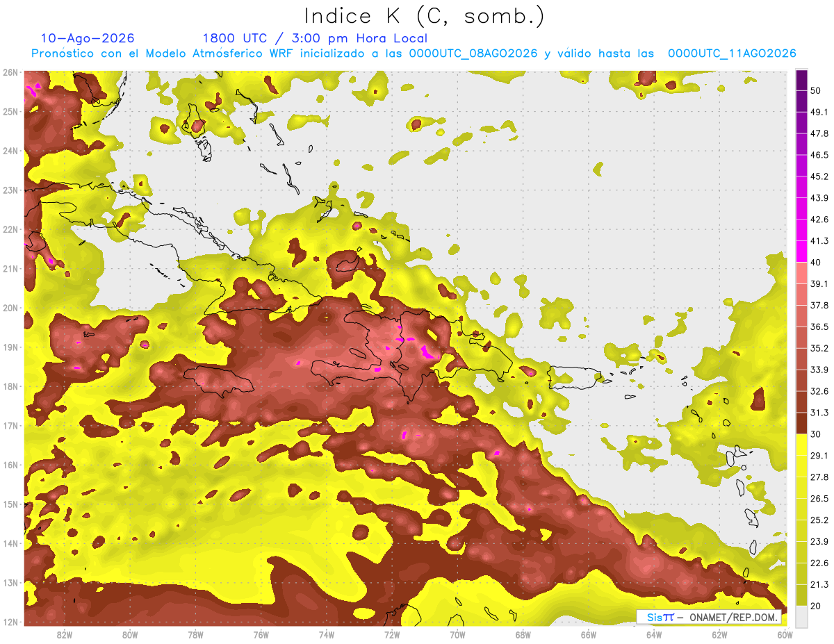834x644 pixels.
Task: Click the colorbar value '31.3'
Action: (819, 413)
